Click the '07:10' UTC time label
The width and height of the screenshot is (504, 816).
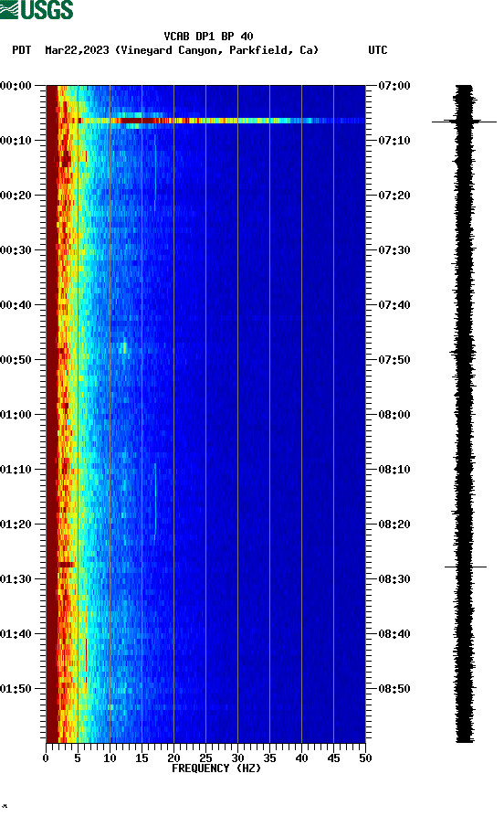click(394, 141)
